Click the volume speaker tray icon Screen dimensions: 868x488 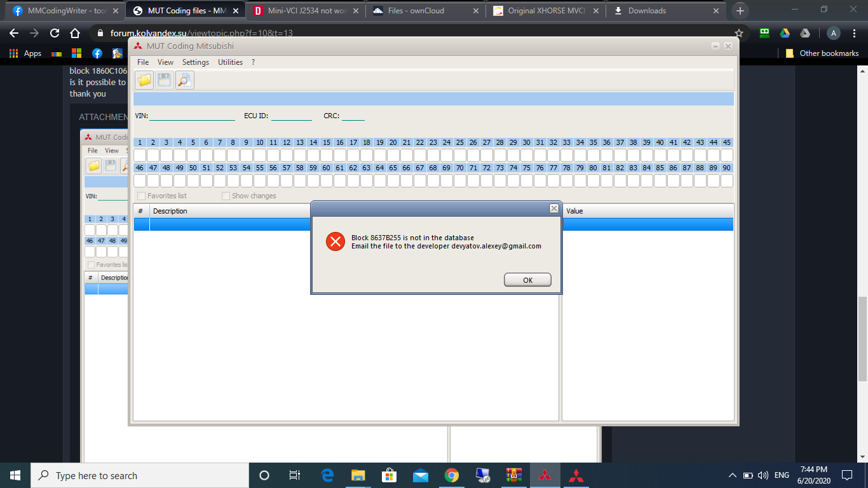click(x=763, y=475)
